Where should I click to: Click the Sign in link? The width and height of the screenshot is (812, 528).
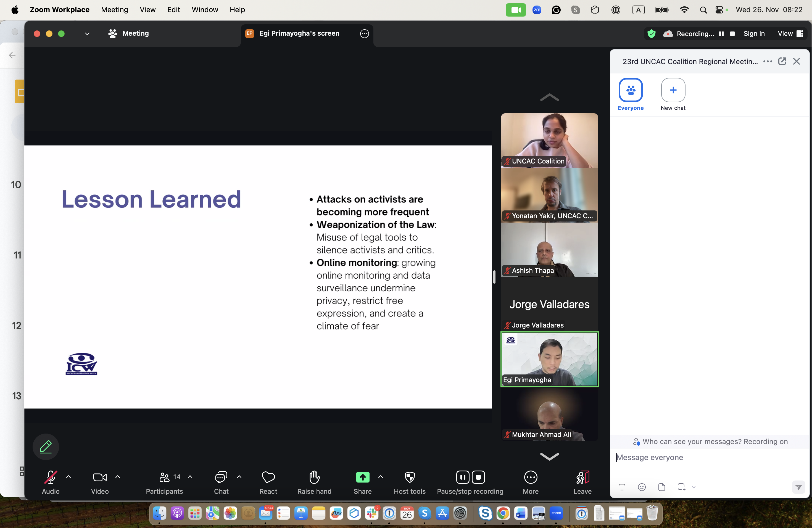[x=754, y=34]
